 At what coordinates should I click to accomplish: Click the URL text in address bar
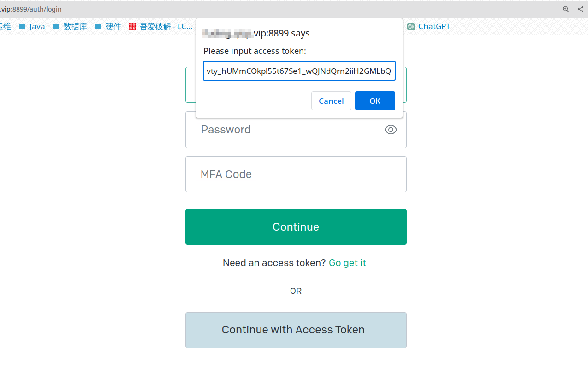(31, 9)
